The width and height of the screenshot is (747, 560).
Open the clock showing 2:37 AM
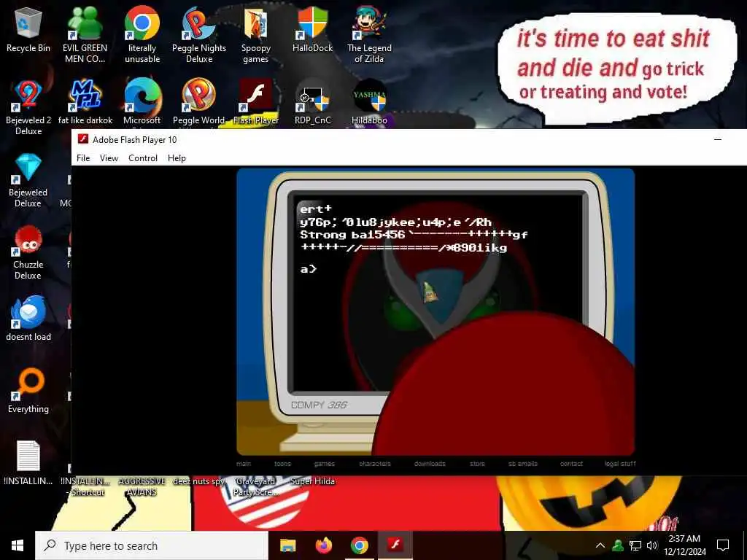pyautogui.click(x=684, y=545)
